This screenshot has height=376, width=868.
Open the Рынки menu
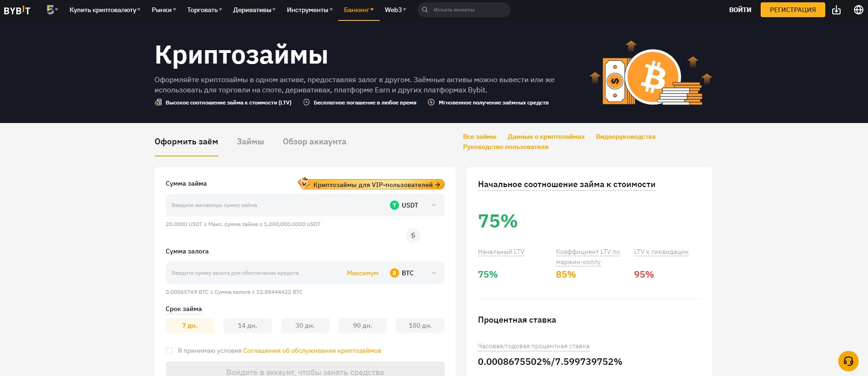[x=164, y=10]
